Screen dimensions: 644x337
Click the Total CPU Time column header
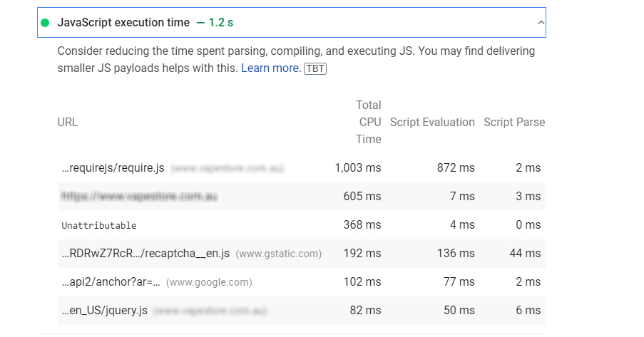click(368, 122)
